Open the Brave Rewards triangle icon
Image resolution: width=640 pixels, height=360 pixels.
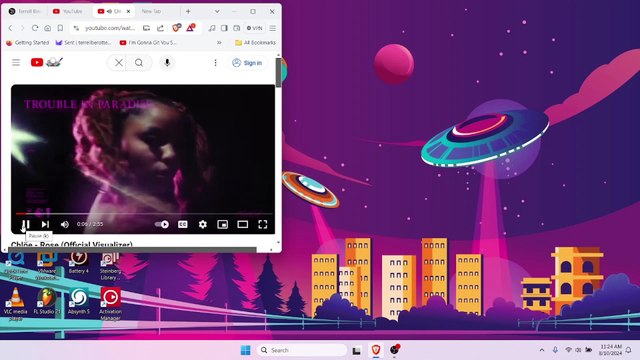click(191, 28)
